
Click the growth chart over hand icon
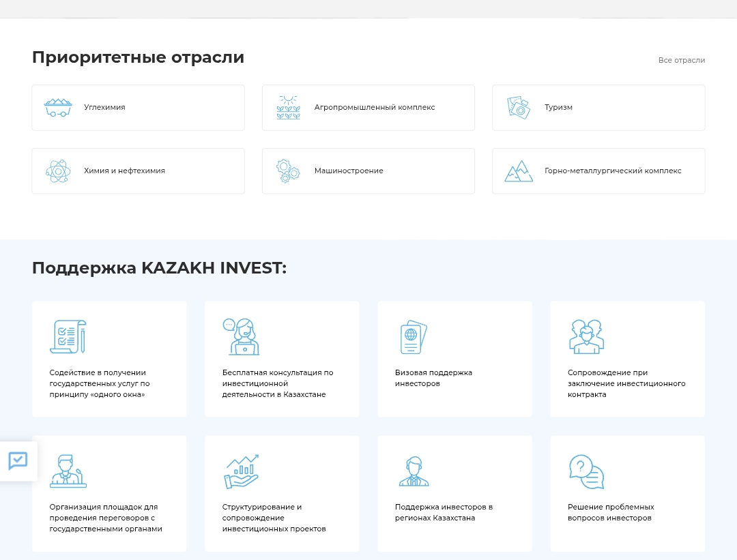241,471
